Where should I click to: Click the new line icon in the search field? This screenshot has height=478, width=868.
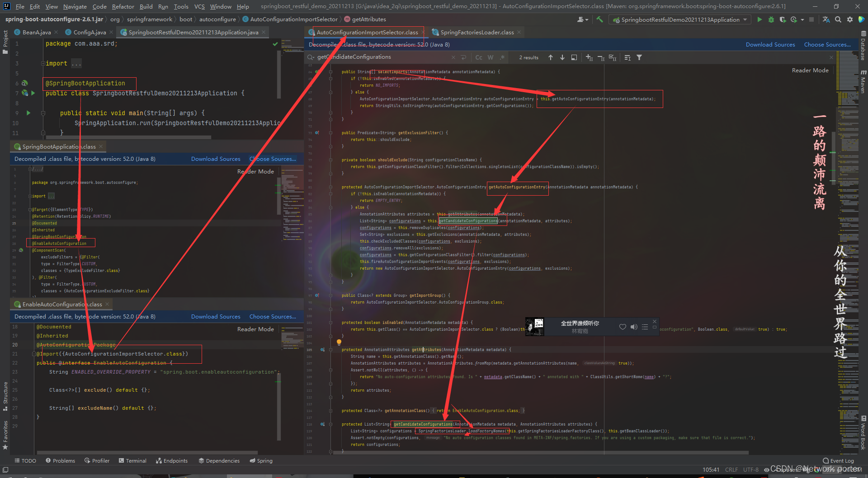pyautogui.click(x=463, y=57)
